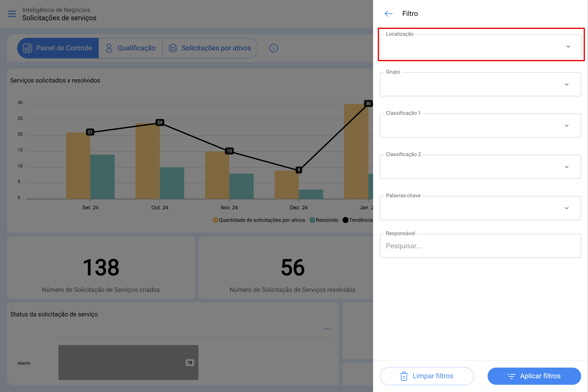The image size is (588, 392).
Task: Click Limpar filtros button
Action: pyautogui.click(x=427, y=376)
